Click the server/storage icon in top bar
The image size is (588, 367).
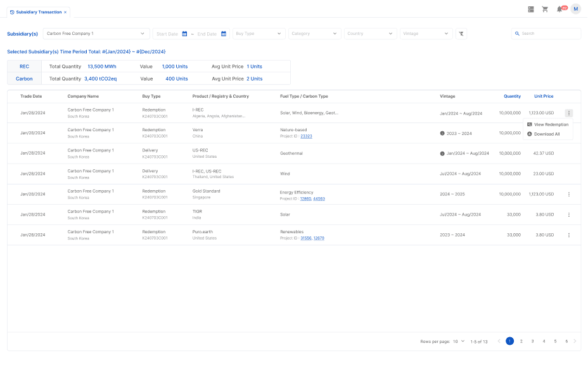click(531, 9)
